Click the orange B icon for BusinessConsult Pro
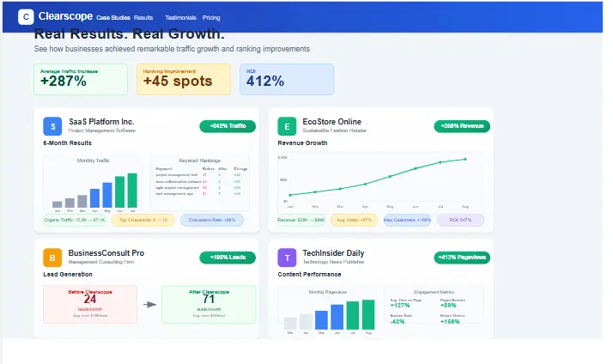Image resolution: width=613 pixels, height=364 pixels. 52,258
